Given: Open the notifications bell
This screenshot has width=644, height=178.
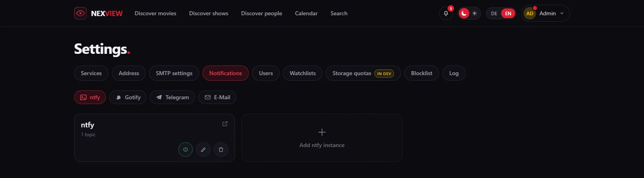Looking at the screenshot, I should tap(446, 13).
